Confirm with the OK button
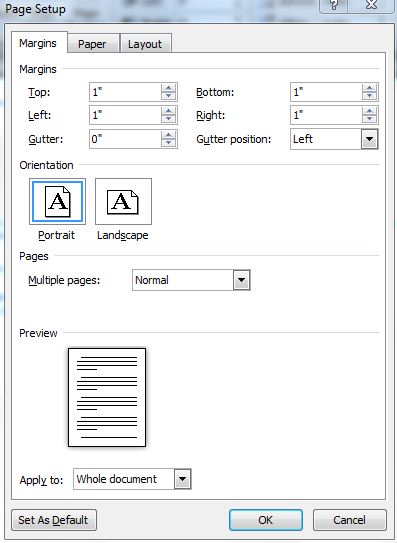 click(266, 520)
